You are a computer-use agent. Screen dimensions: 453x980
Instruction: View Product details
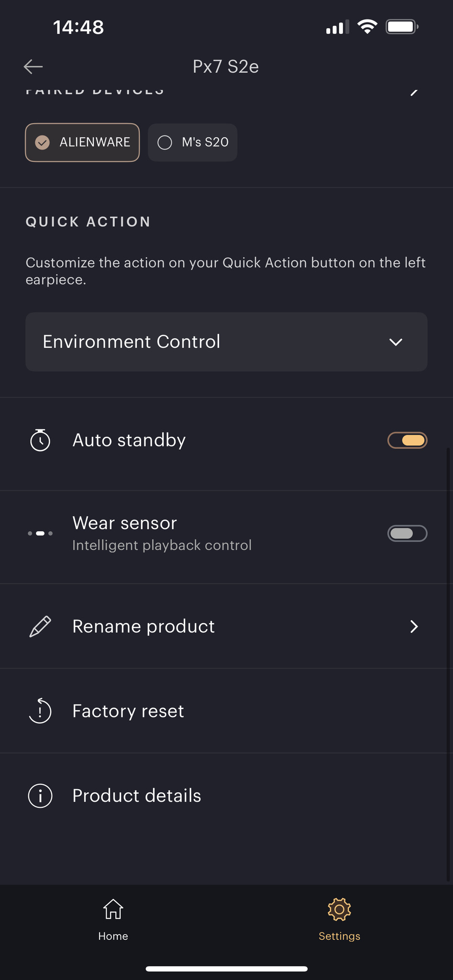(137, 796)
